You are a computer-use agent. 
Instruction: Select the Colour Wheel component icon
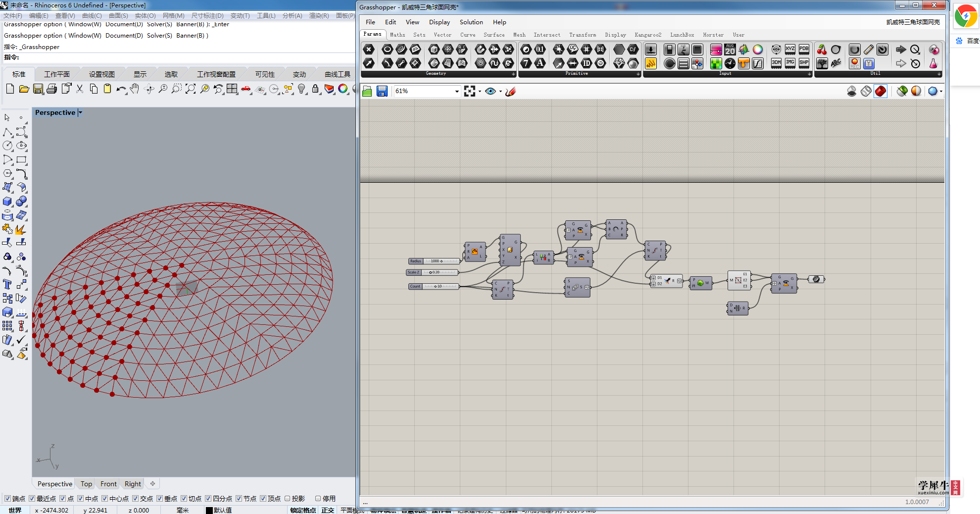[758, 50]
